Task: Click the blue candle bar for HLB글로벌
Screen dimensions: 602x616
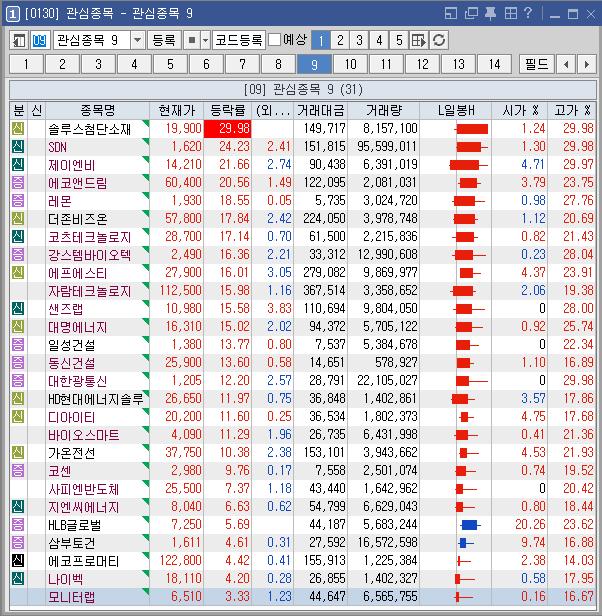Action: pyautogui.click(x=470, y=524)
